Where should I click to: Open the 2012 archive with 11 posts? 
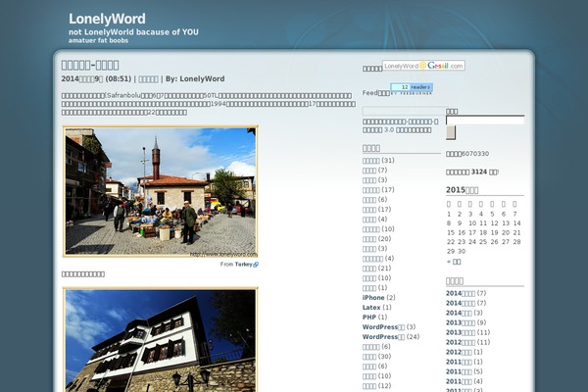[x=461, y=342]
